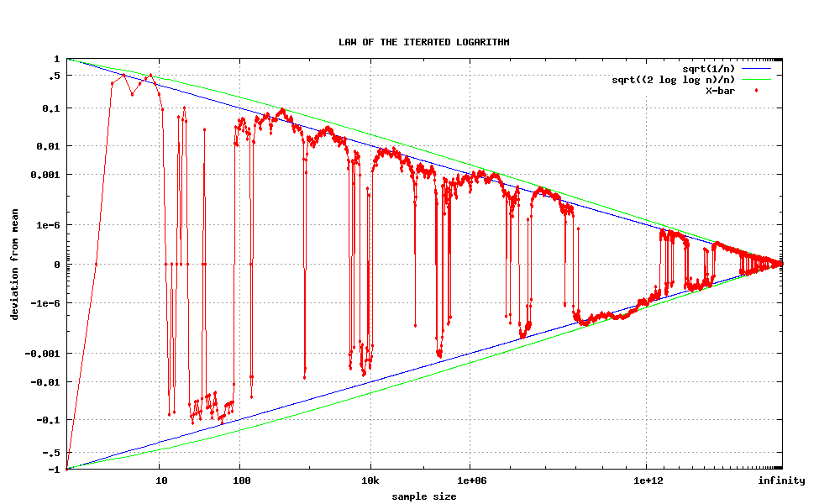Select the -1 y-axis tick label
Screen dimensions: 840x504
[54, 469]
